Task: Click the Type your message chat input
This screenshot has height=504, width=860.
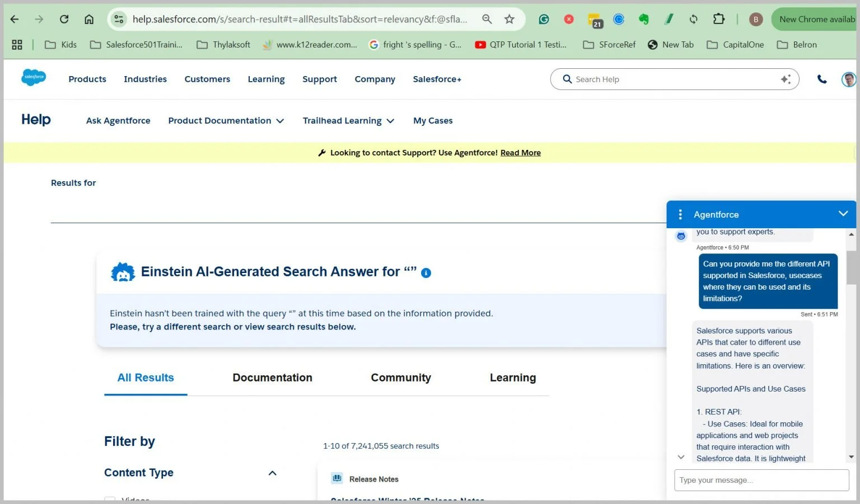Action: (x=761, y=480)
